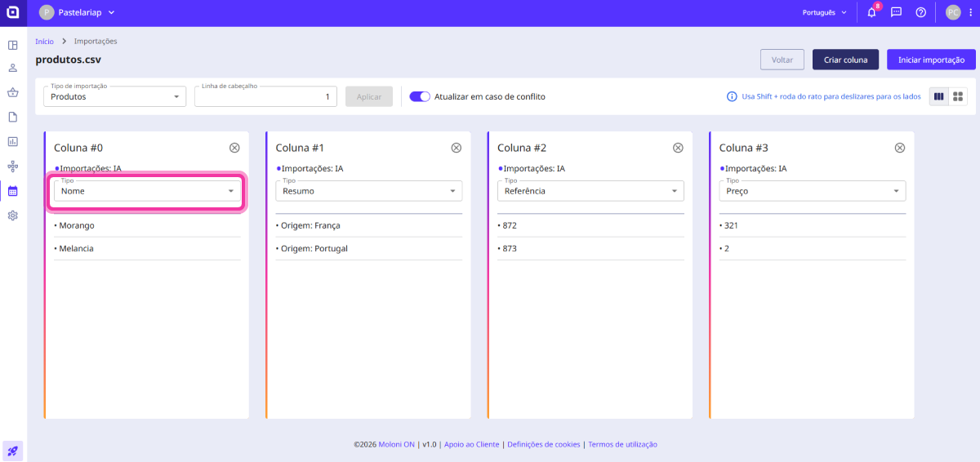
Task: Click the Criar coluna button
Action: point(845,60)
